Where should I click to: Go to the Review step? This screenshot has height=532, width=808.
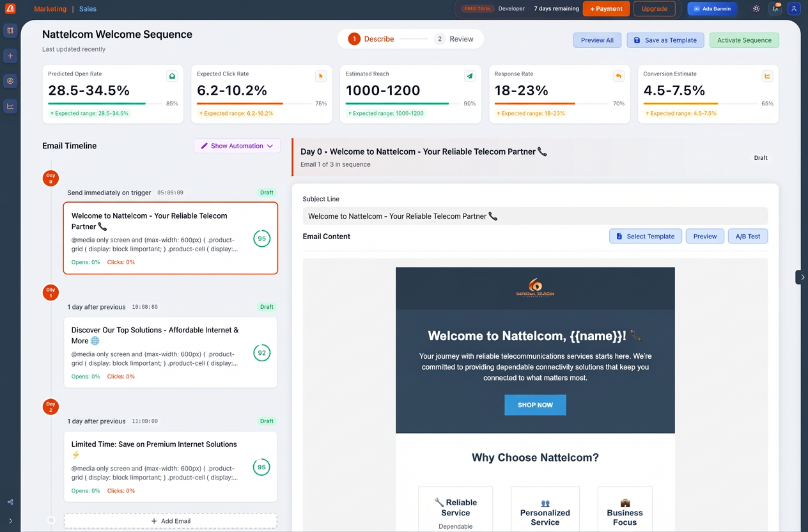454,39
